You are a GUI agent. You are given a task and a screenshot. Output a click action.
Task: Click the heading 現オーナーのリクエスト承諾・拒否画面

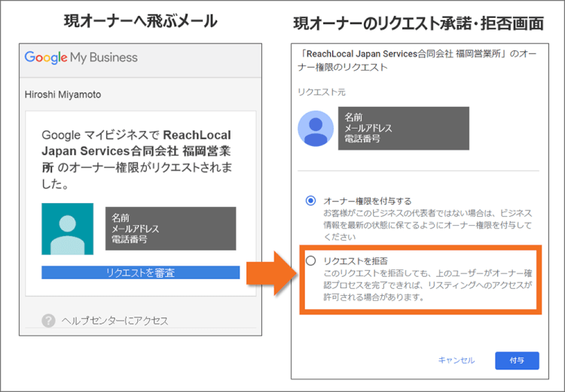click(x=419, y=24)
